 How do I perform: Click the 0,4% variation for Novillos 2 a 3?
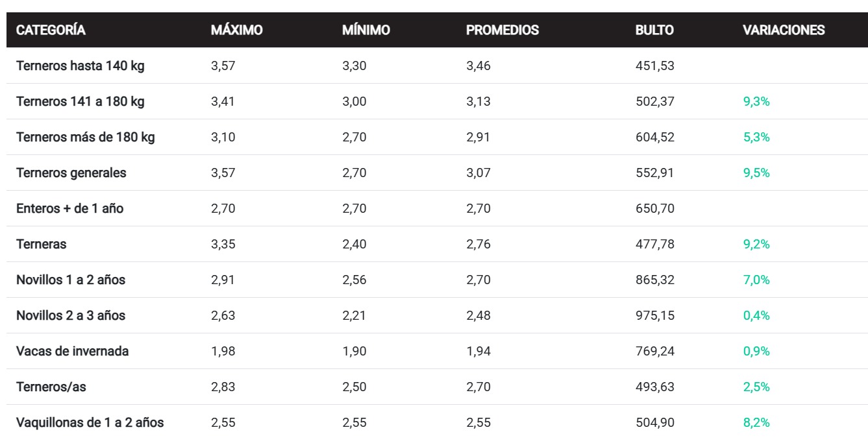(x=756, y=316)
